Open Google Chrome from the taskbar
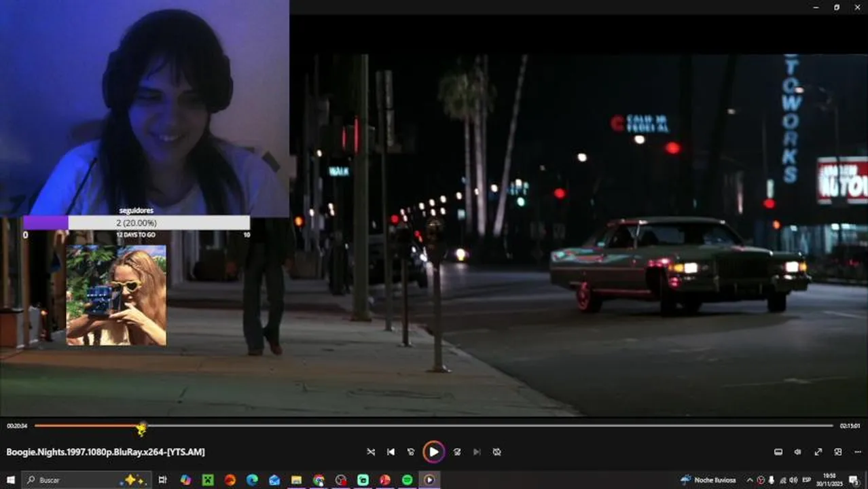The image size is (868, 489). point(319,479)
